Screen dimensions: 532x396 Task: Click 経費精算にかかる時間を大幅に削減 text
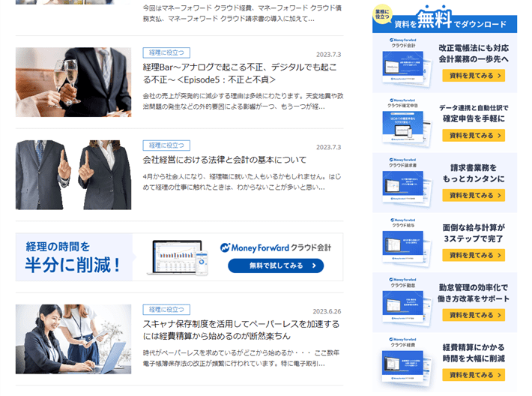(x=474, y=352)
